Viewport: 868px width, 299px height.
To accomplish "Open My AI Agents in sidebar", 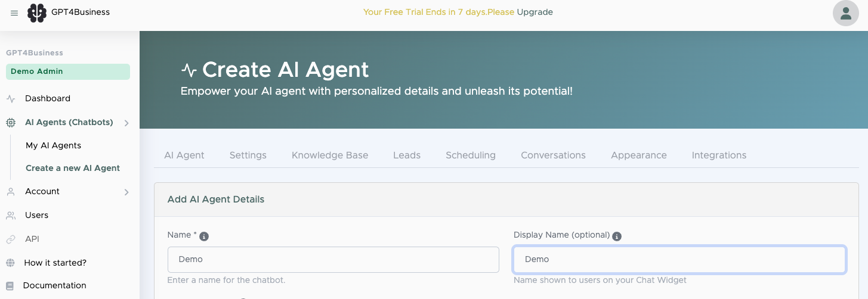I will (x=53, y=145).
